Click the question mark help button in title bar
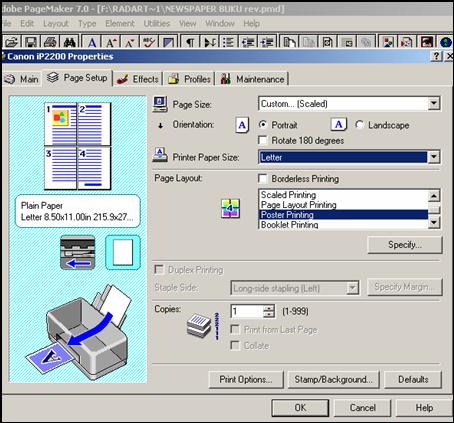Image resolution: width=454 pixels, height=423 pixels. pyautogui.click(x=437, y=56)
